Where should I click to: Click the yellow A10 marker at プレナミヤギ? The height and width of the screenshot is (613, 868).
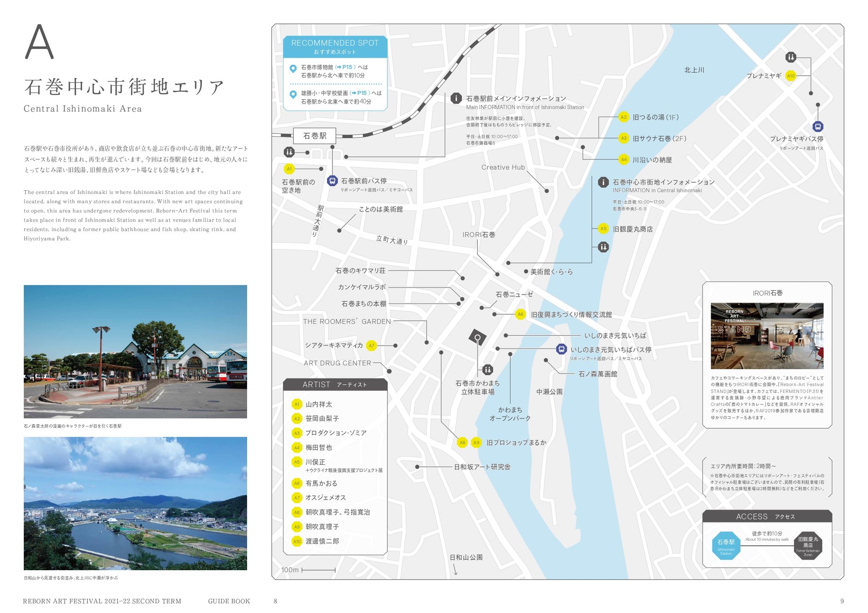[x=790, y=76]
